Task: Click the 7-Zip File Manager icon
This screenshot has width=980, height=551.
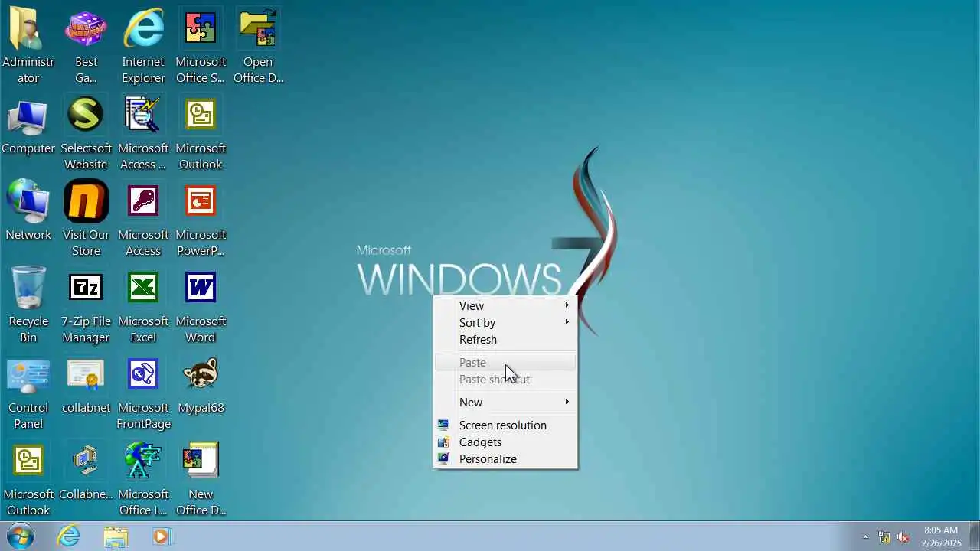Action: point(86,305)
